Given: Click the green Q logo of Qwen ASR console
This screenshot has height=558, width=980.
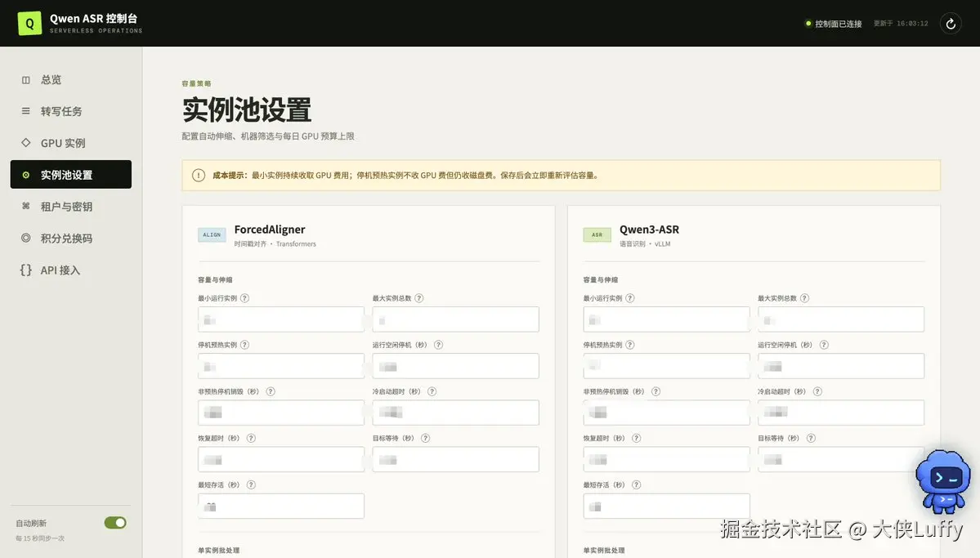Looking at the screenshot, I should point(29,23).
